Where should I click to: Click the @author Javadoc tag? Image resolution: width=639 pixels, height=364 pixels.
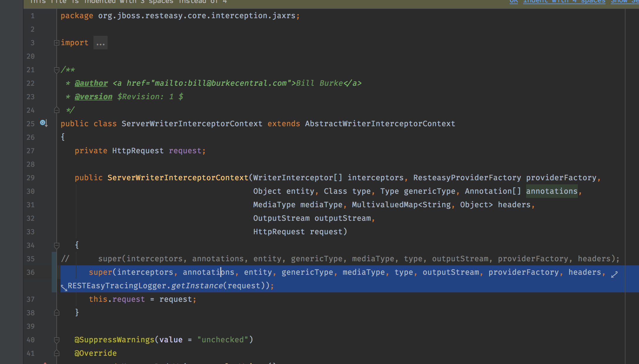coord(91,83)
